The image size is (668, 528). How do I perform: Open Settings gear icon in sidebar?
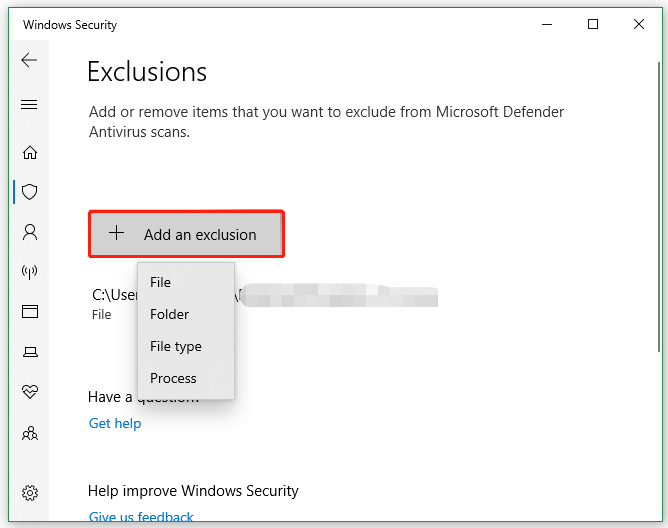30,493
